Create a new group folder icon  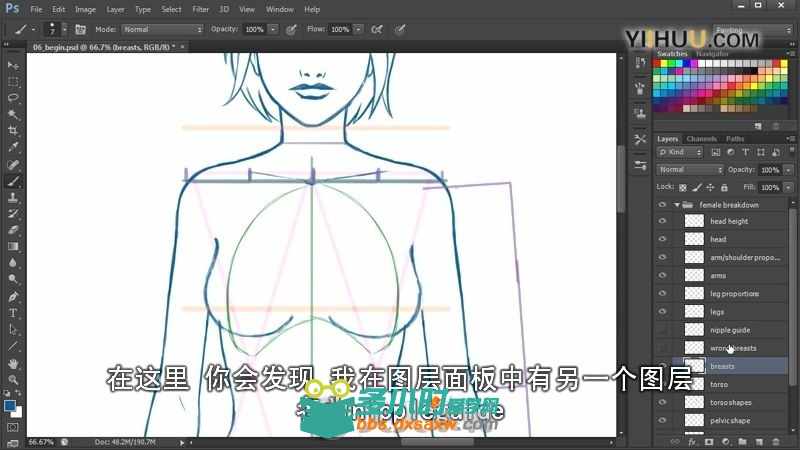(742, 442)
